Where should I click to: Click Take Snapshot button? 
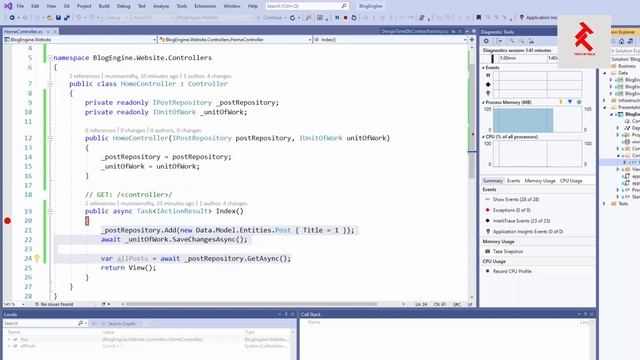pos(508,251)
